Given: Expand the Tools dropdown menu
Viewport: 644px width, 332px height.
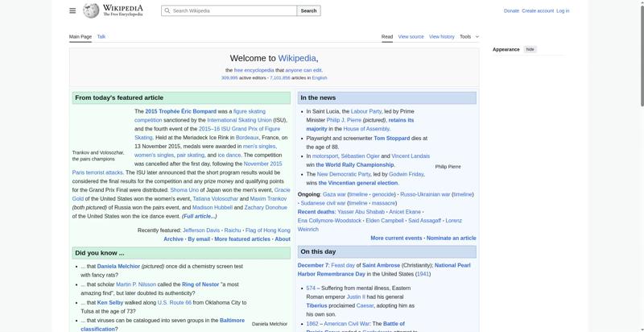Looking at the screenshot, I should pyautogui.click(x=469, y=36).
